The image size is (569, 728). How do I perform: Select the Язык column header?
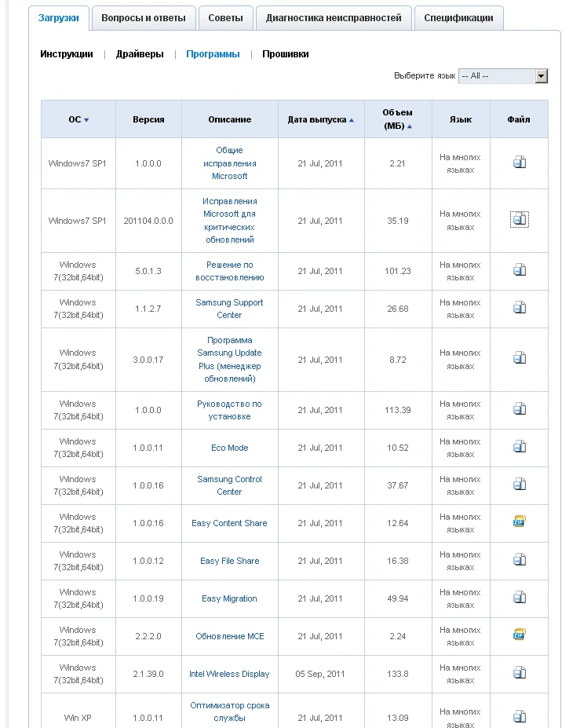point(461,119)
